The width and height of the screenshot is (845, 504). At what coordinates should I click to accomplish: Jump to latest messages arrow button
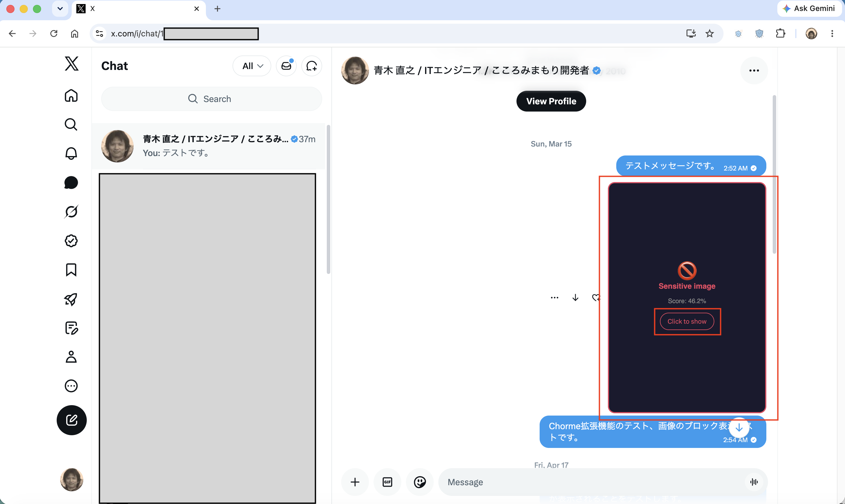pyautogui.click(x=739, y=428)
